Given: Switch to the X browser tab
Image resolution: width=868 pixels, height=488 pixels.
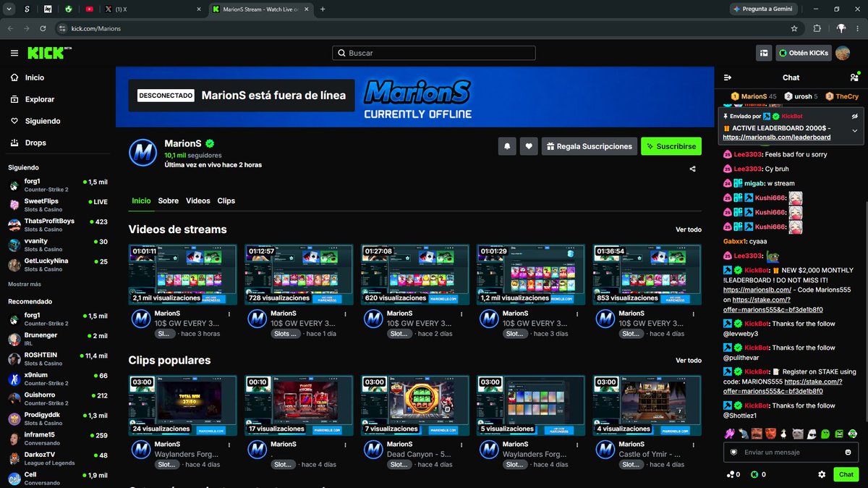Looking at the screenshot, I should point(152,9).
